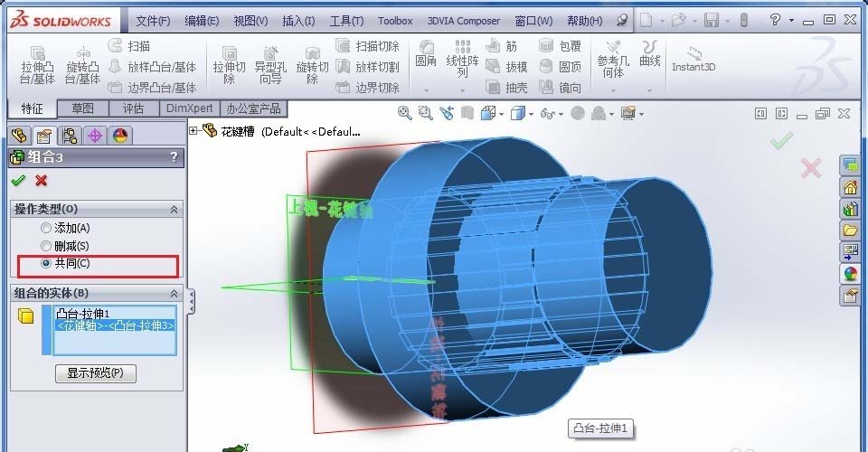868x452 pixels.
Task: Collapse the 操作类型(O) section
Action: click(174, 210)
